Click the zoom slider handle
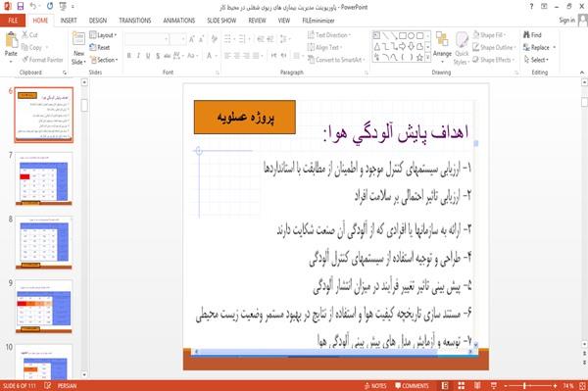 [x=525, y=386]
